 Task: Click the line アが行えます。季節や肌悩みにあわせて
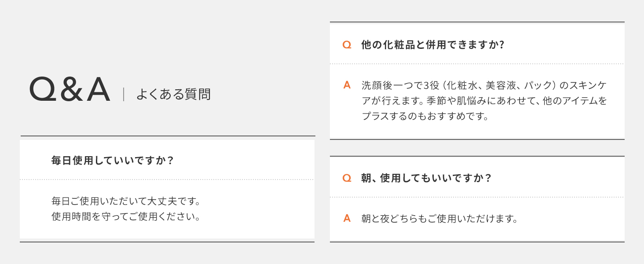click(x=484, y=101)
